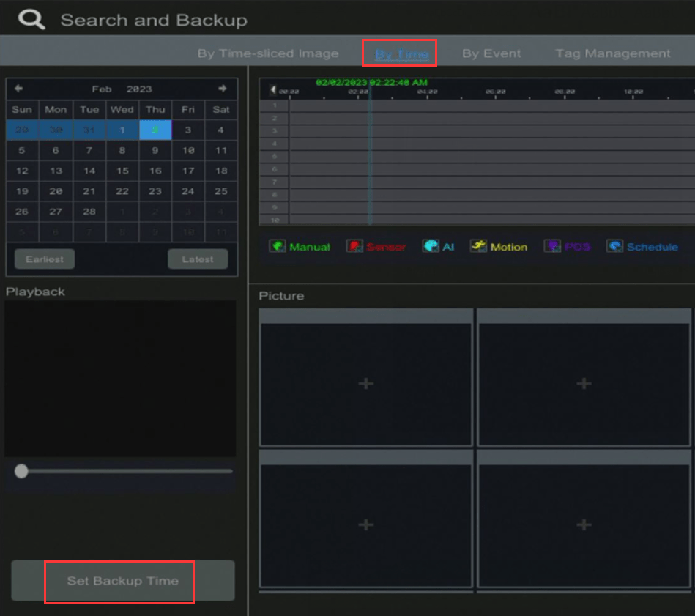Toggle the POS record type icon
The image size is (695, 616).
coord(552,246)
